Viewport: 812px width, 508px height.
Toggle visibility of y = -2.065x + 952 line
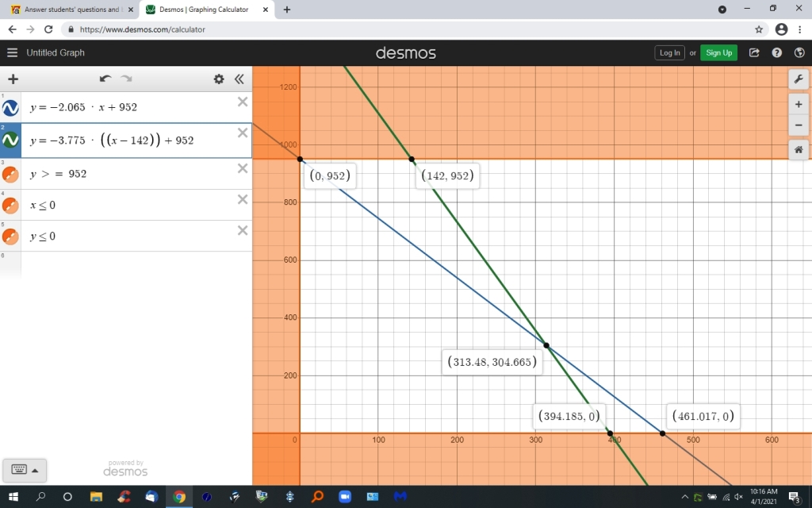pyautogui.click(x=10, y=108)
